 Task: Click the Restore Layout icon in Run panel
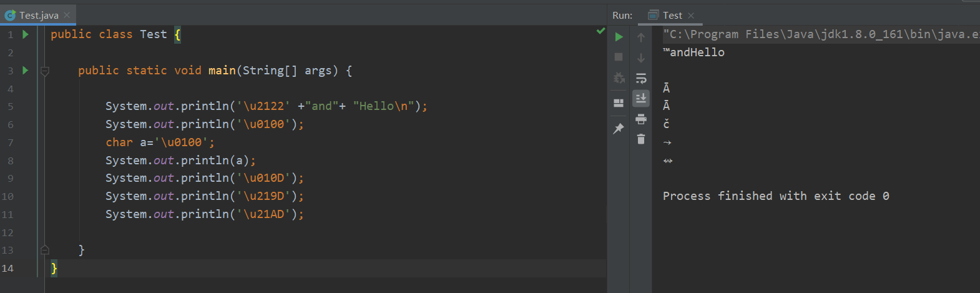pyautogui.click(x=619, y=103)
